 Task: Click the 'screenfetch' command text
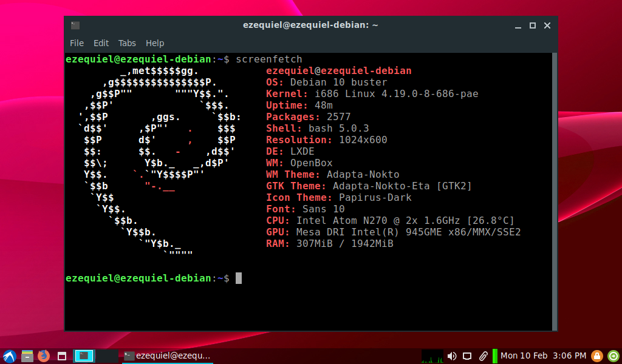click(269, 59)
